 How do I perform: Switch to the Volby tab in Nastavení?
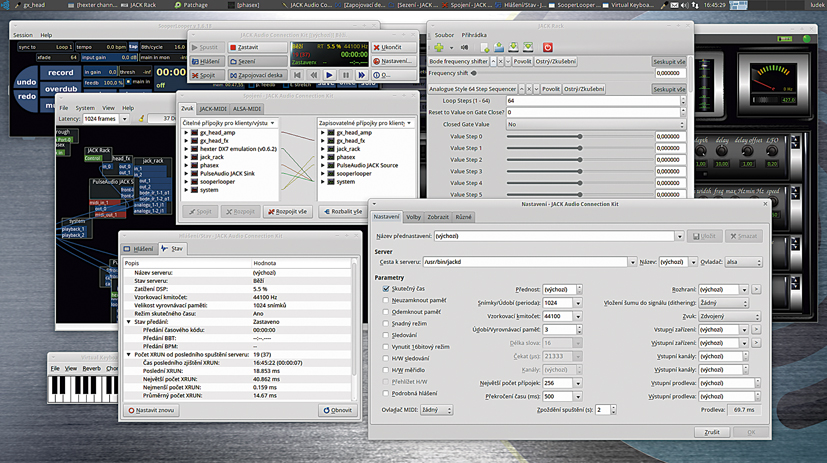pos(414,217)
